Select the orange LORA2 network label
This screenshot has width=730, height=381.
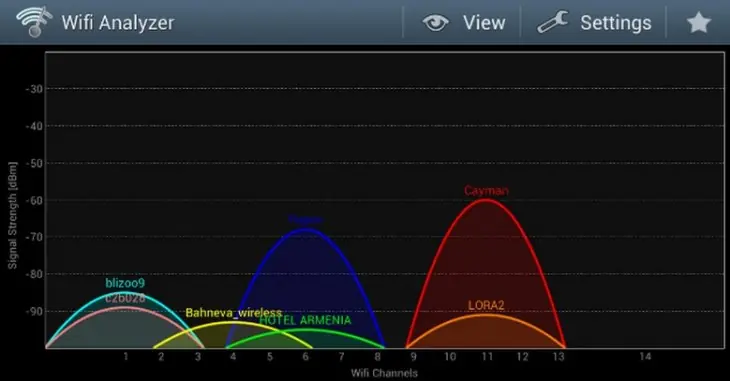pos(486,306)
